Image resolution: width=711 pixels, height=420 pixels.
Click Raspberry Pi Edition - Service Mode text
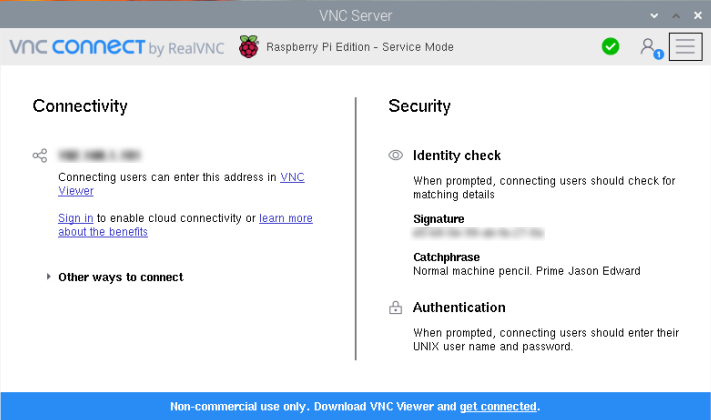(360, 47)
